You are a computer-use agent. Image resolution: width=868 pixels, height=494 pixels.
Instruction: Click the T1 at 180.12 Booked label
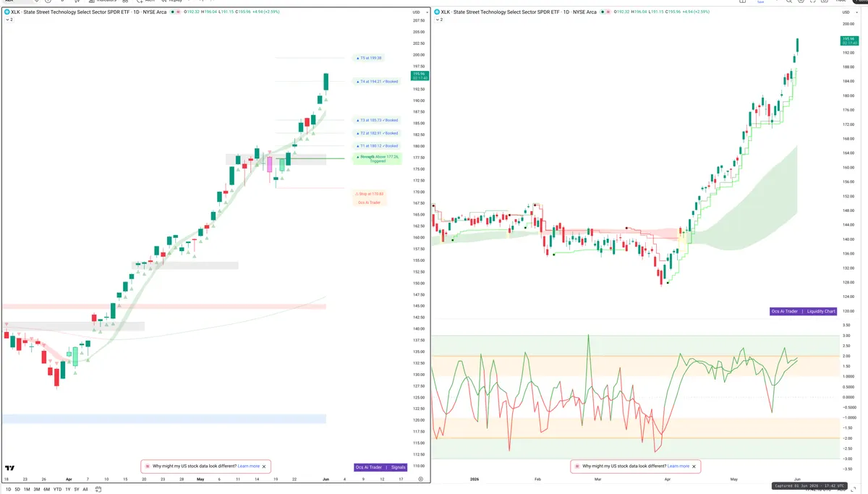point(378,146)
